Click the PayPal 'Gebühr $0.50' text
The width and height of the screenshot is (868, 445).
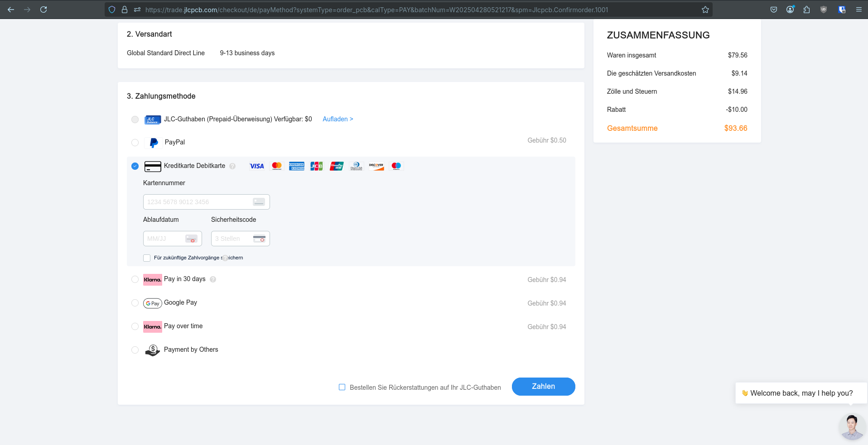point(547,140)
